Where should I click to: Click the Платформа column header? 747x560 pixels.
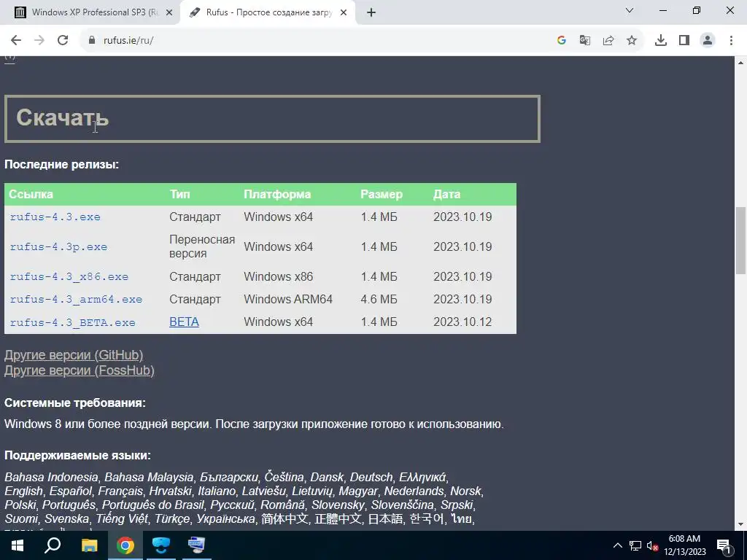(x=277, y=194)
